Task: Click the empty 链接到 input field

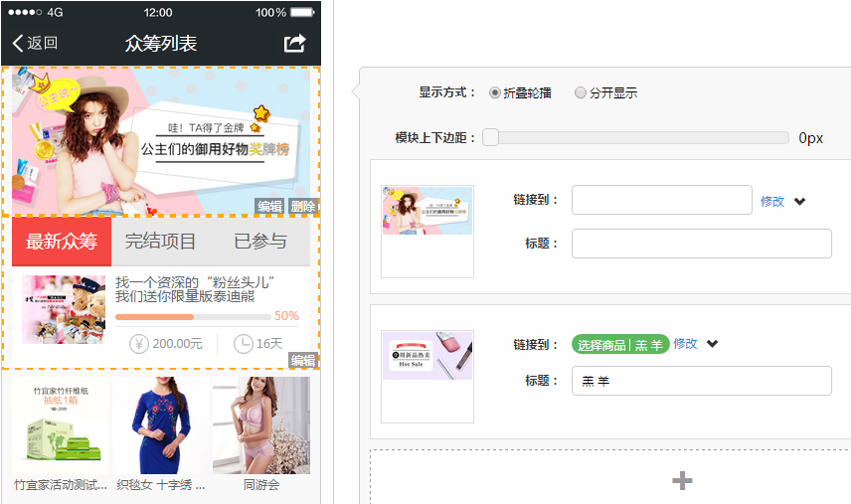Action: coord(661,200)
